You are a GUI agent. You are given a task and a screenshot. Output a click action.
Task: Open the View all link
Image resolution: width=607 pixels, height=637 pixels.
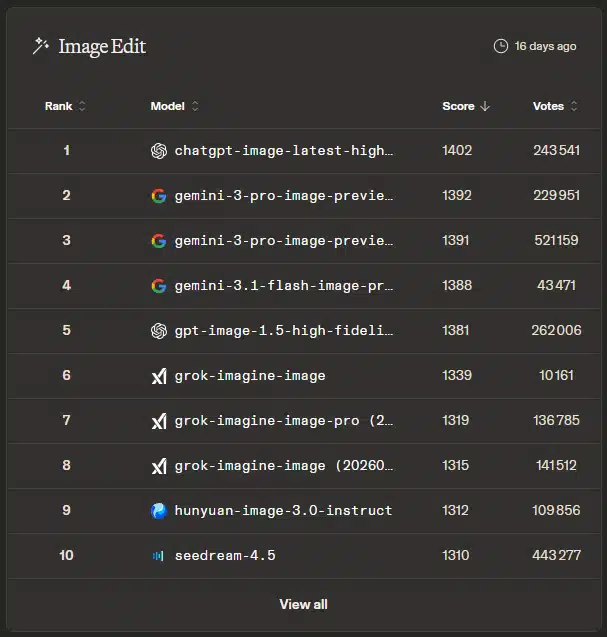pyautogui.click(x=303, y=604)
